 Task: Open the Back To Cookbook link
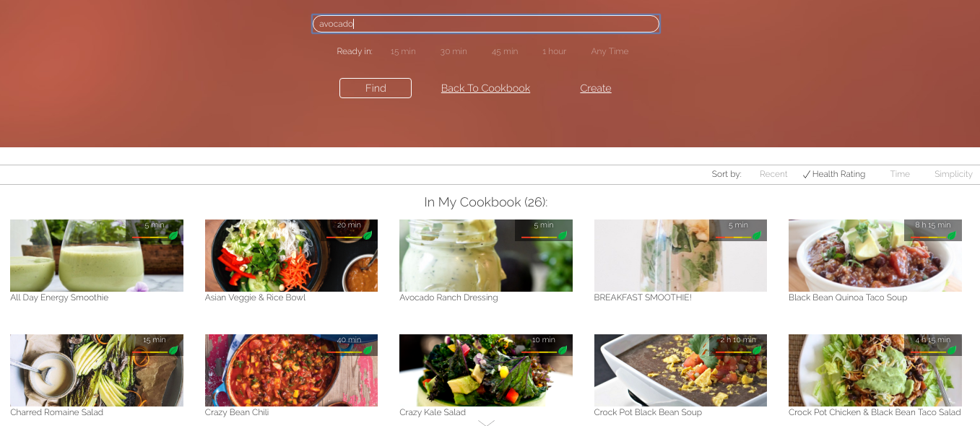485,88
